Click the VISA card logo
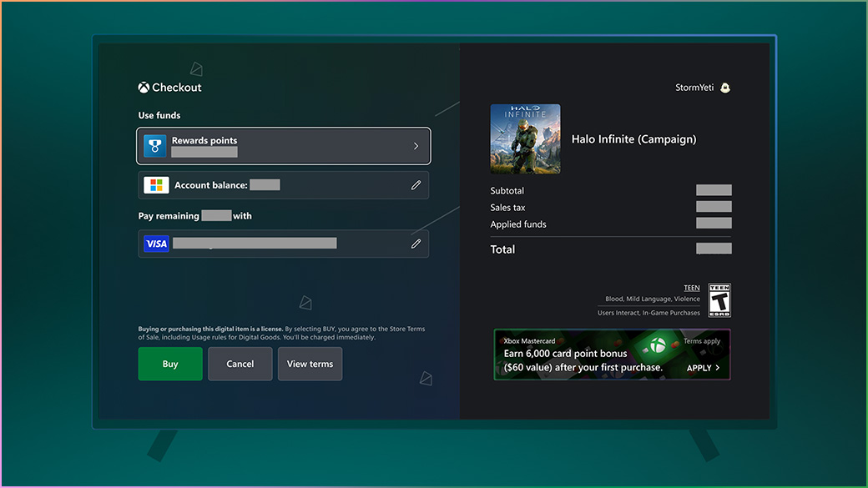 click(x=156, y=243)
